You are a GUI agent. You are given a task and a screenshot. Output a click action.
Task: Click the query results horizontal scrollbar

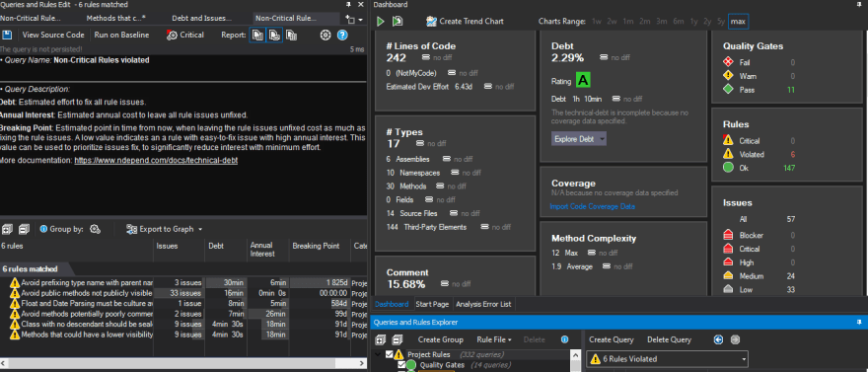pyautogui.click(x=182, y=364)
